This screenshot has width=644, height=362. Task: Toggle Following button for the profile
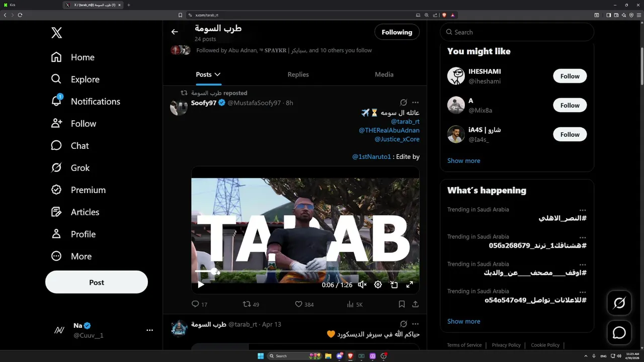397,32
